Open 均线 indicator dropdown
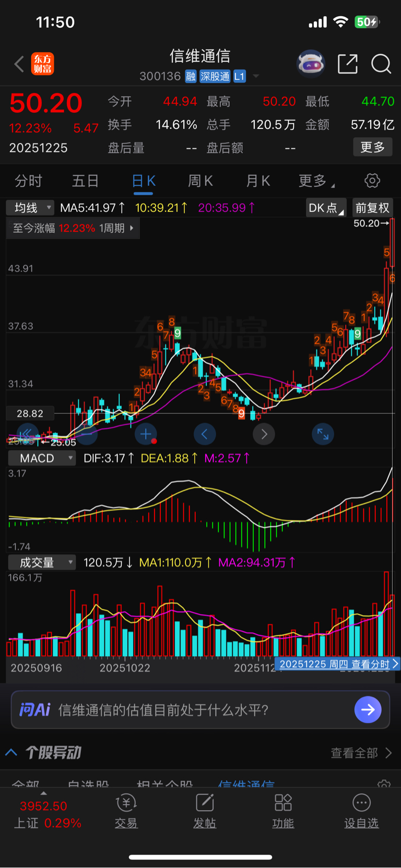Image resolution: width=401 pixels, height=868 pixels. point(30,208)
